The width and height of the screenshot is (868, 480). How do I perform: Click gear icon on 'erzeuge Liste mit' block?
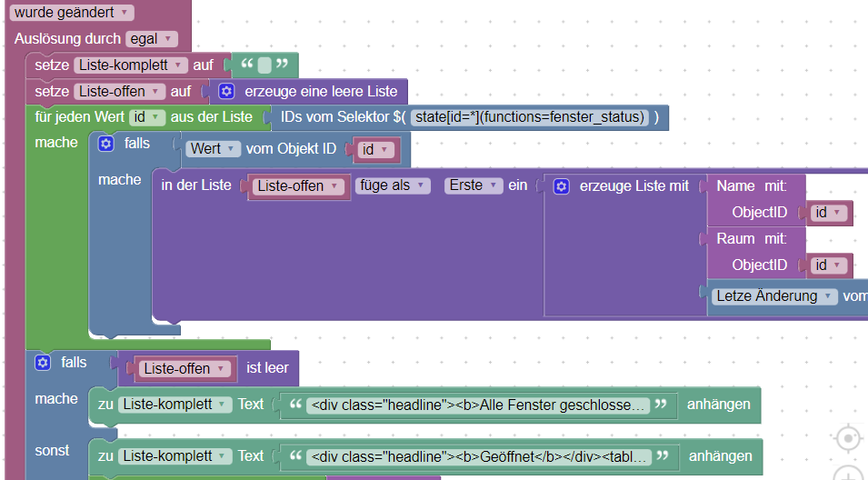[562, 186]
